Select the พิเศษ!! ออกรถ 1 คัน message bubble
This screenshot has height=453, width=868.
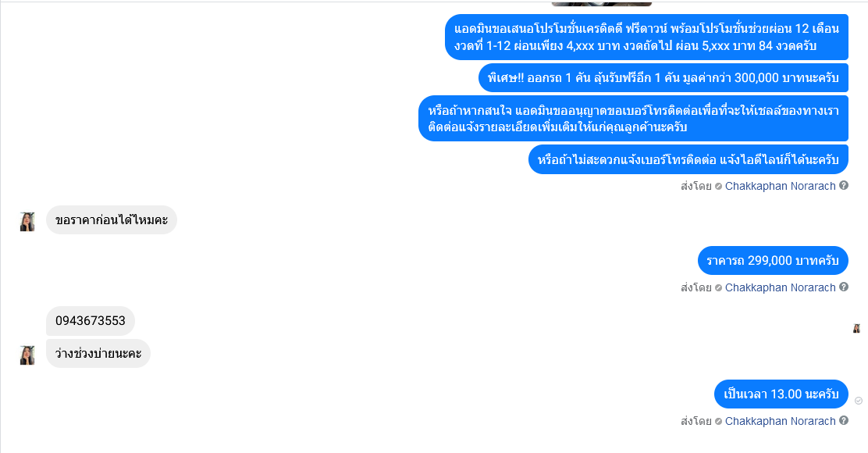coord(663,78)
